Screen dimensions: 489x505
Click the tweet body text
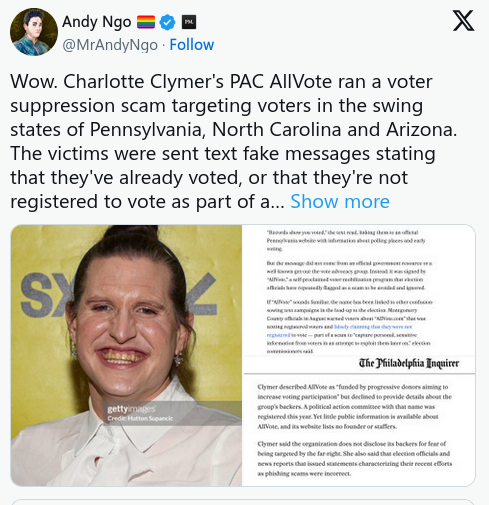tap(233, 141)
